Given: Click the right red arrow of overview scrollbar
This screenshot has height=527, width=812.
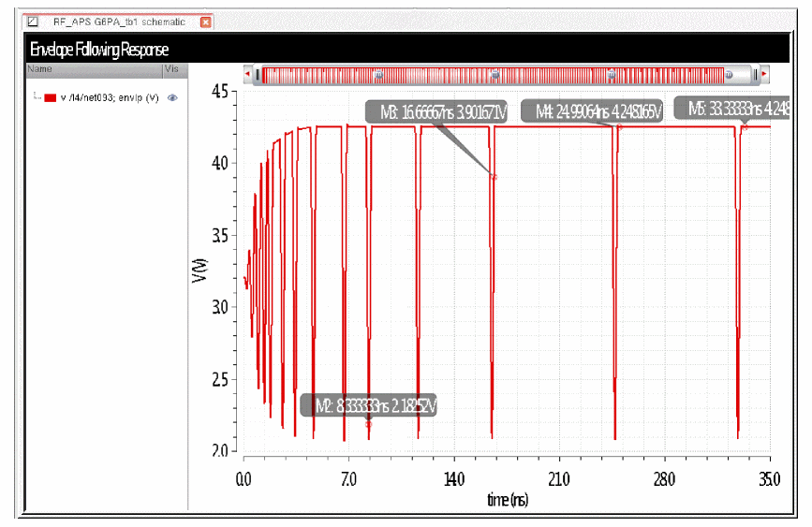Looking at the screenshot, I should coord(764,74).
